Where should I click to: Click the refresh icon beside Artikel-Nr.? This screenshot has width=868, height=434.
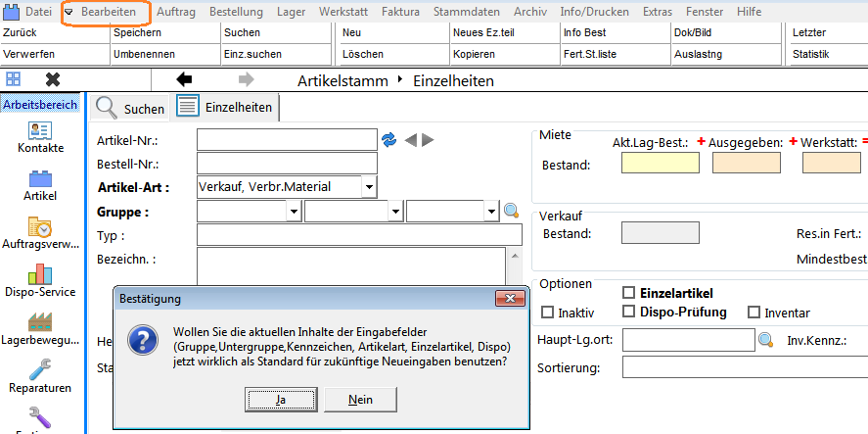pos(389,140)
